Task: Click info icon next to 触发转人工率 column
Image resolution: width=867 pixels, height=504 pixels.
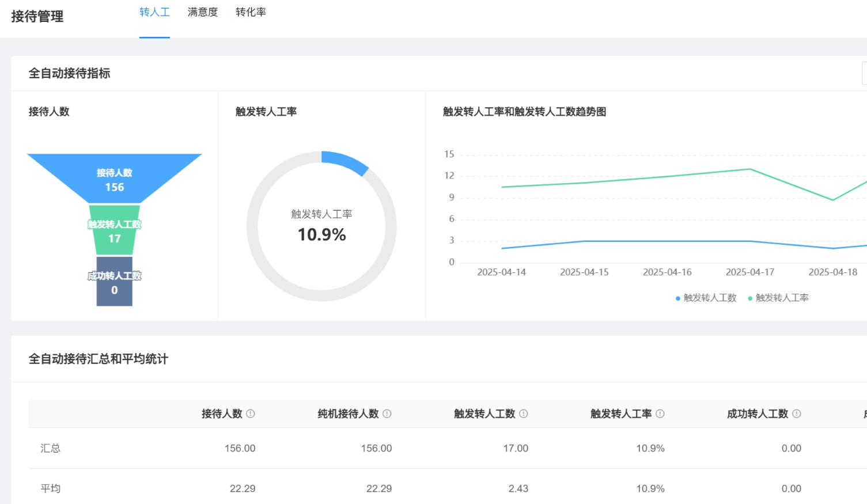Action: click(660, 414)
